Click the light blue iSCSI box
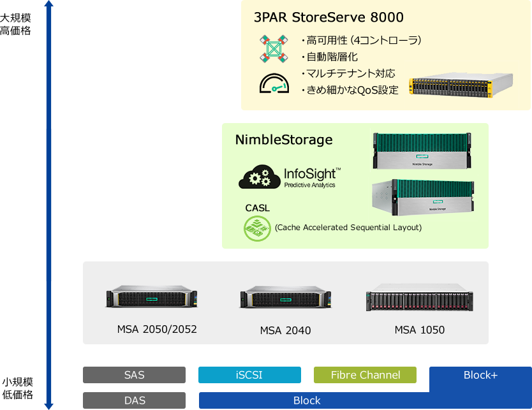The height and width of the screenshot is (410, 532). pyautogui.click(x=249, y=375)
